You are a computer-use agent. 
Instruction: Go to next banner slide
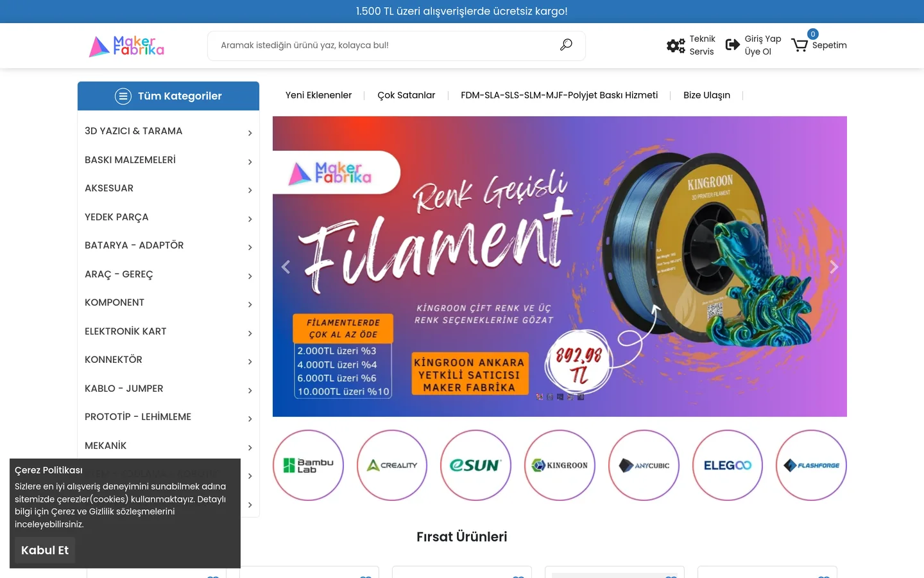click(x=834, y=267)
